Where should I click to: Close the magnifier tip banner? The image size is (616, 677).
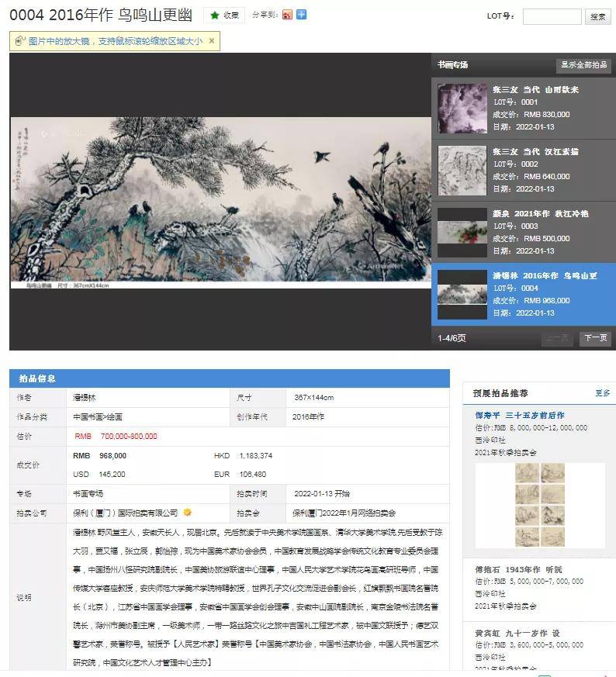(212, 40)
